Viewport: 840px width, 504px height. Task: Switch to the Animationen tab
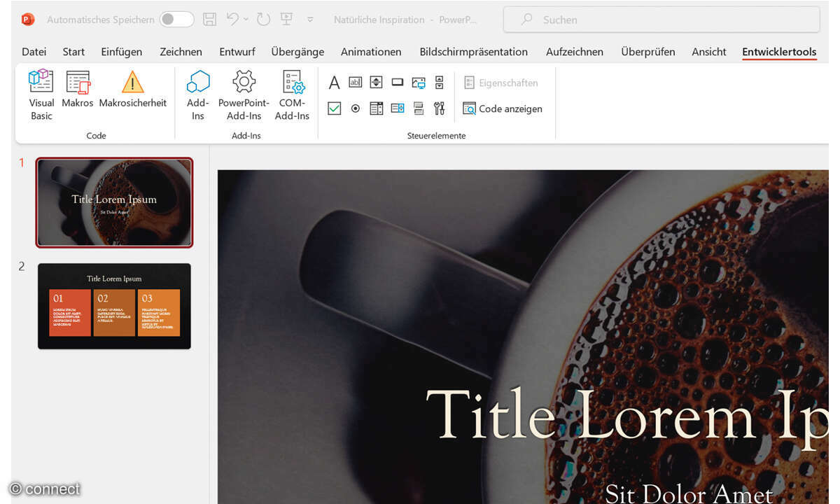pos(371,52)
